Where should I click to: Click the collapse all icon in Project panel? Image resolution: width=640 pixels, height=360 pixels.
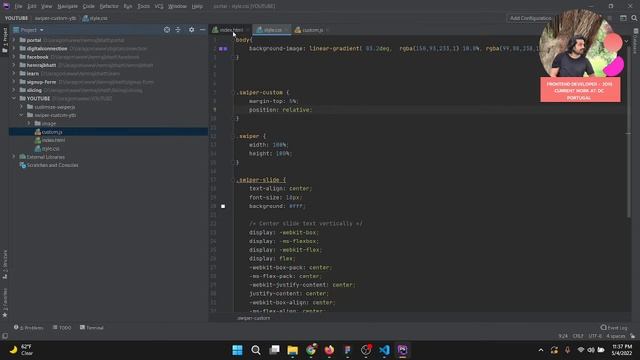click(x=178, y=30)
